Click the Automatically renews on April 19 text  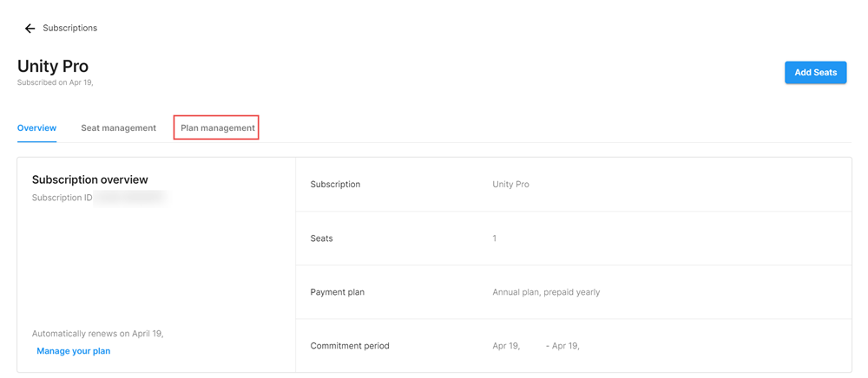97,334
